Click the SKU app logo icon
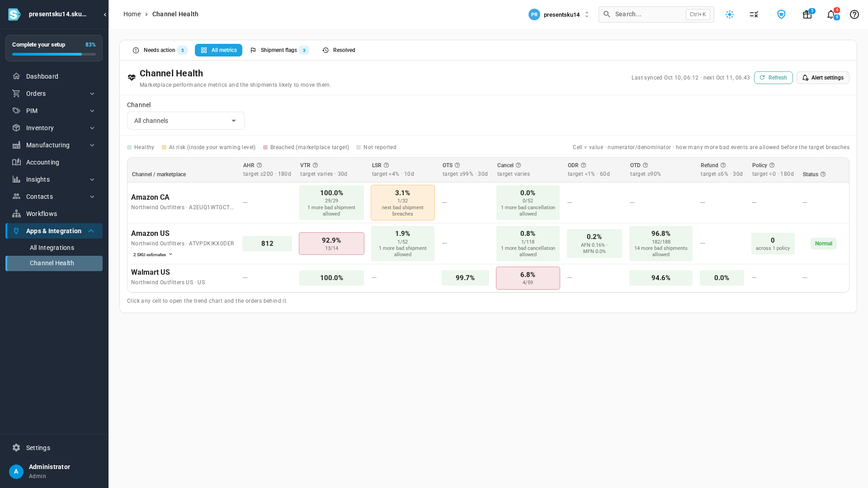 pos(14,14)
